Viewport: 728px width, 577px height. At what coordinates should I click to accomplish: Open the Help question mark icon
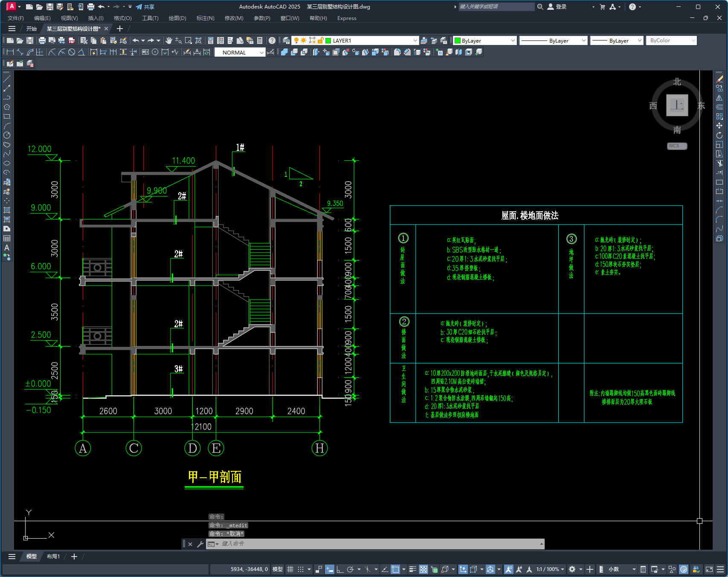(x=272, y=40)
